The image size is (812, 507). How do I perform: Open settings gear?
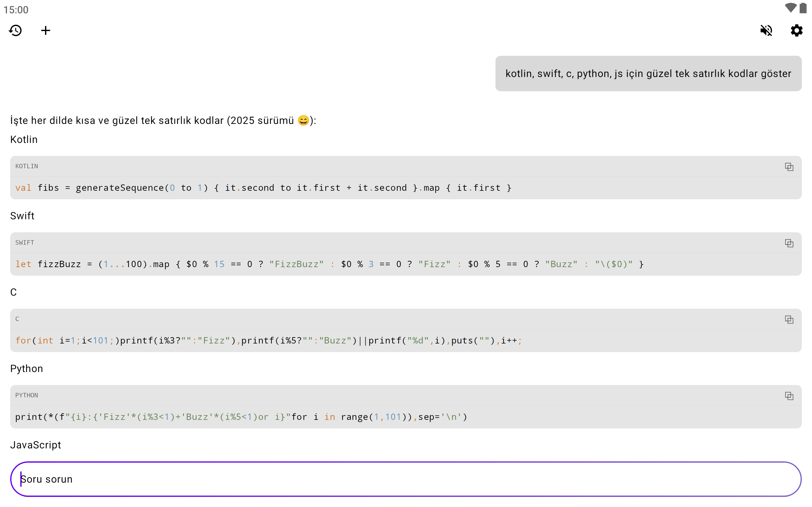coord(796,30)
